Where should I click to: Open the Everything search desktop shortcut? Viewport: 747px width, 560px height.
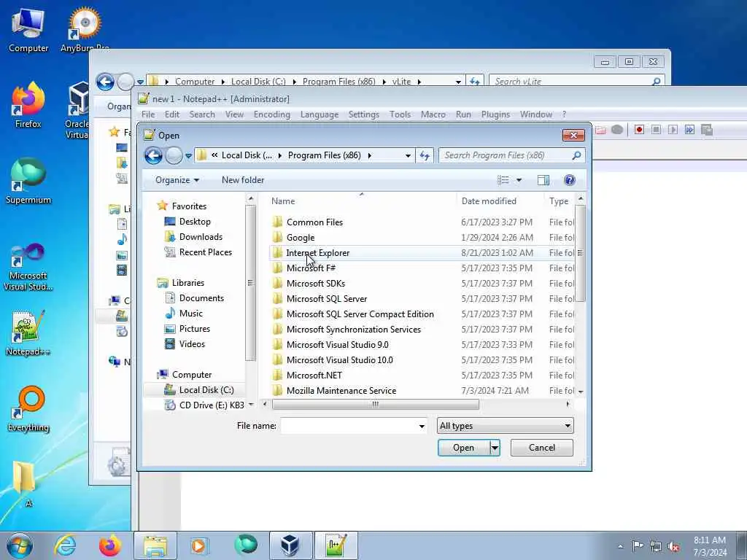point(28,408)
